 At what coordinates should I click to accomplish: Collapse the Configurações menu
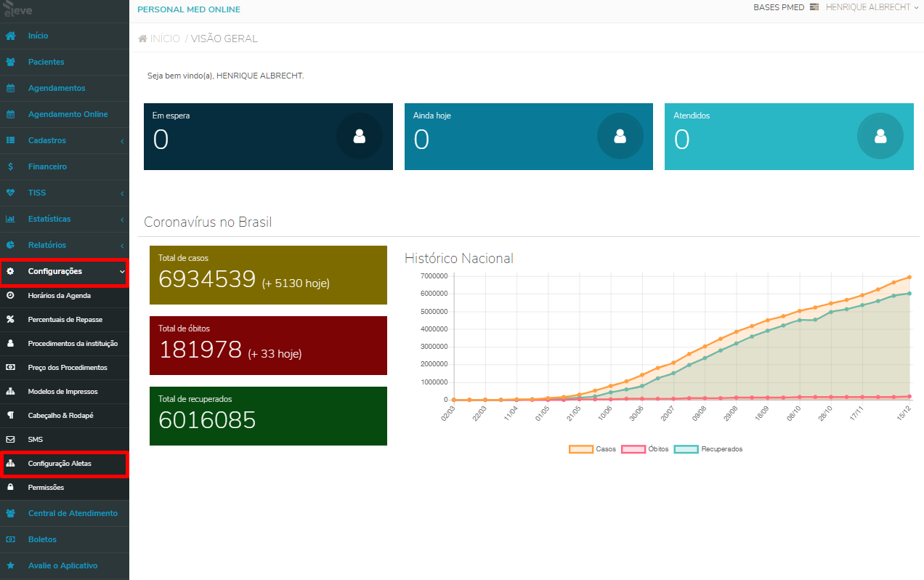click(65, 271)
